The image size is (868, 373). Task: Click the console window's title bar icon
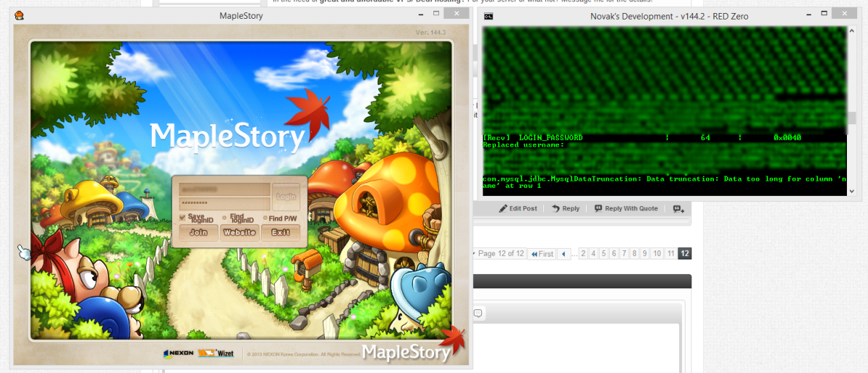pos(489,16)
